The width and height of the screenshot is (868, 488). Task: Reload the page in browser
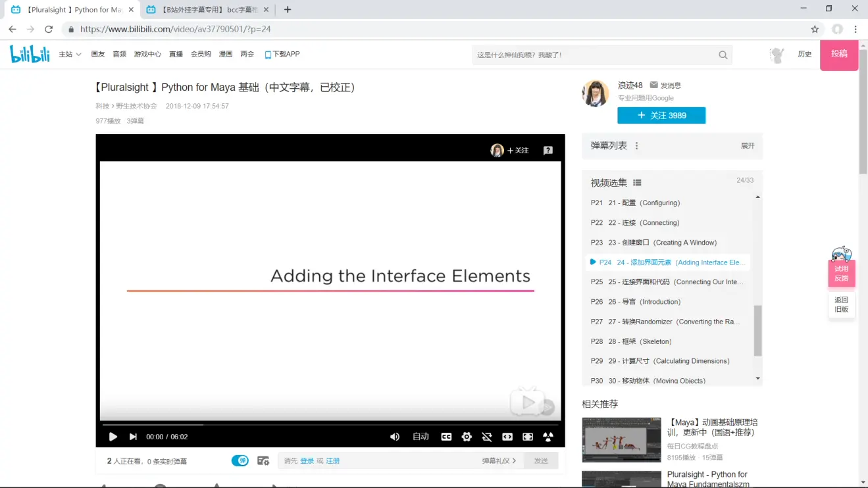tap(48, 29)
